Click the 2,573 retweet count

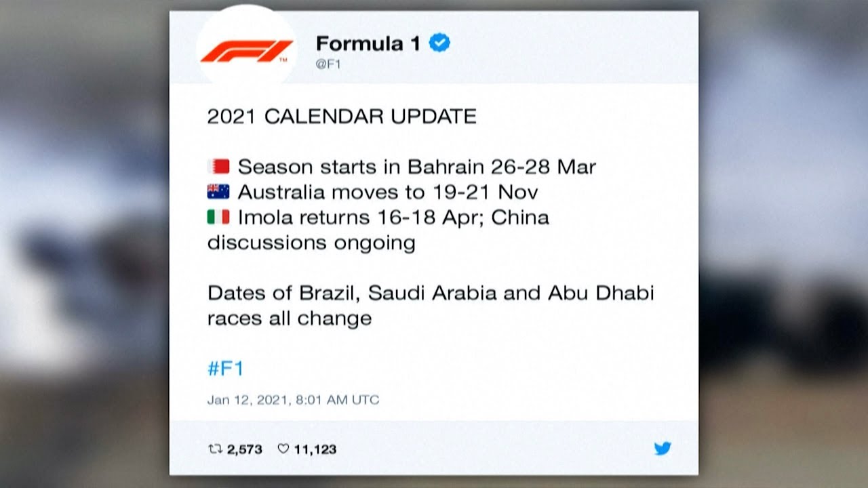click(244, 449)
